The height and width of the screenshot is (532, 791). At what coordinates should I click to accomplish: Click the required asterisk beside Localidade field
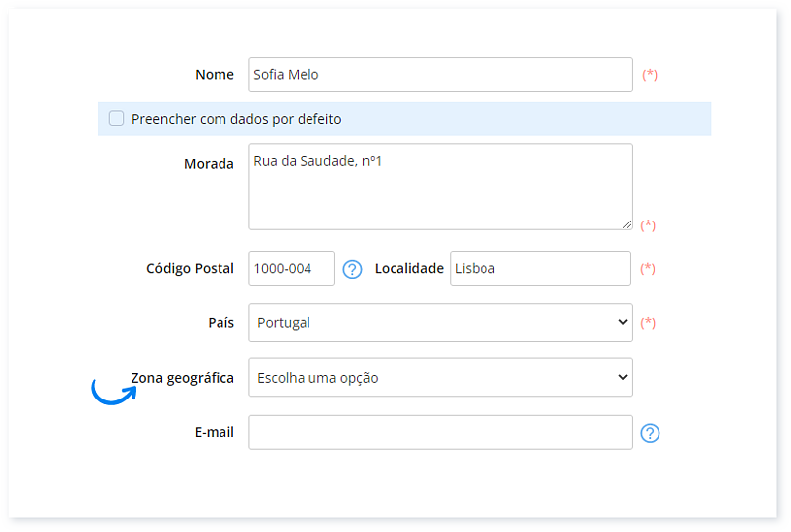click(648, 269)
